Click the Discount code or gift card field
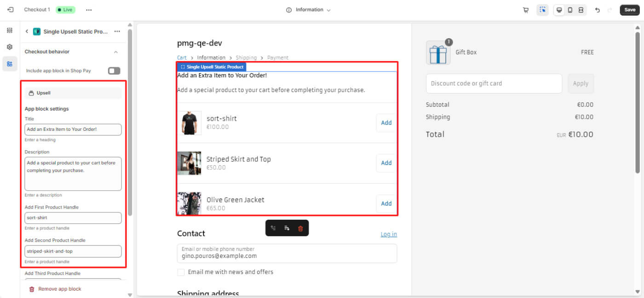This screenshot has width=644, height=298. point(494,83)
